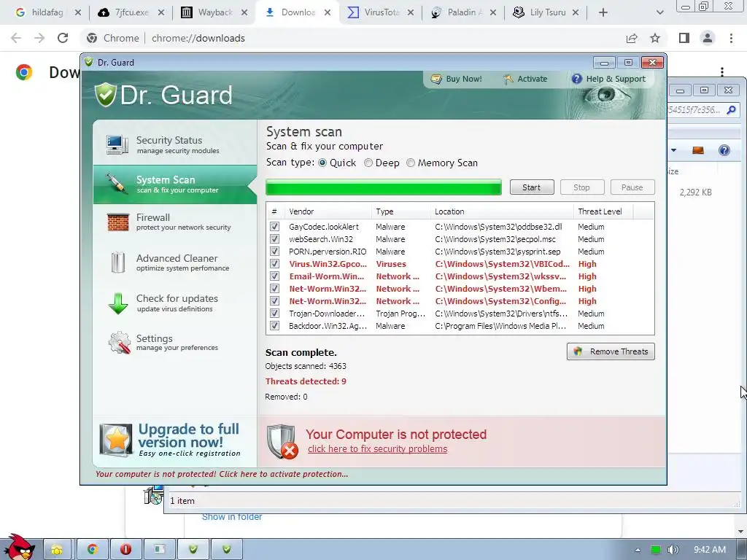Click the Start scan button
The image size is (747, 560).
(532, 187)
